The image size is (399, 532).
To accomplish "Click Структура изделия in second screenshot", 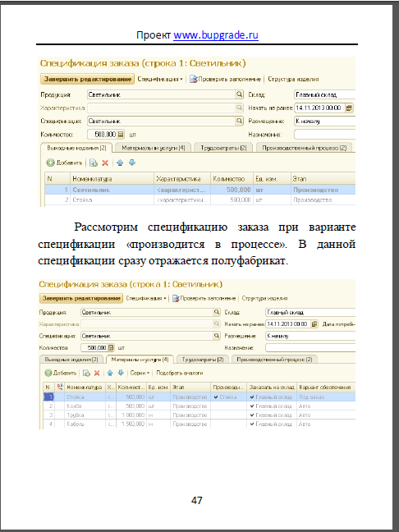I will (x=264, y=298).
